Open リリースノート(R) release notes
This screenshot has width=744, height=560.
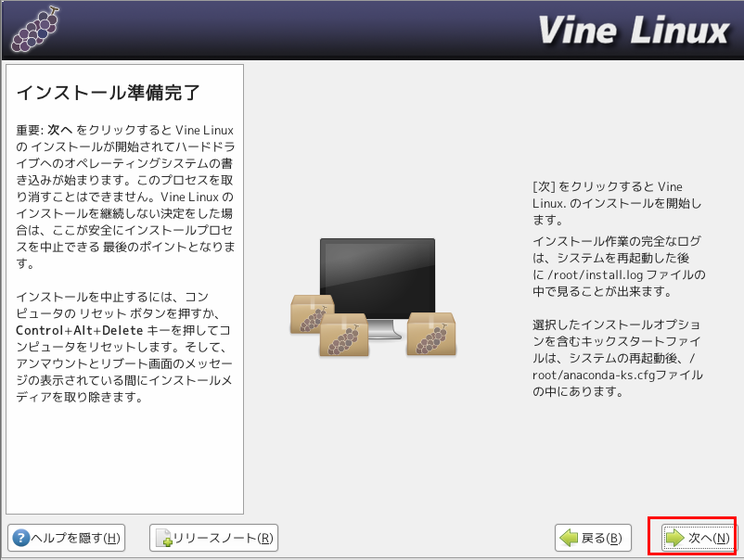pos(213,538)
